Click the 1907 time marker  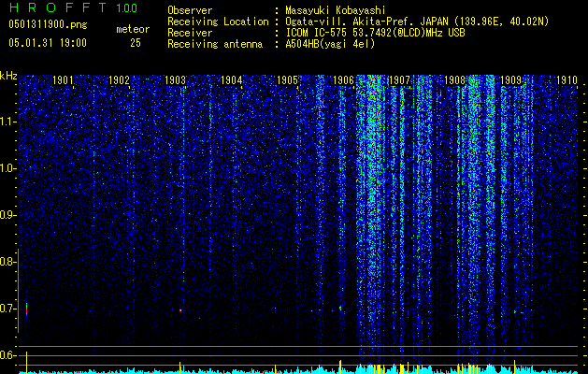[x=399, y=80]
